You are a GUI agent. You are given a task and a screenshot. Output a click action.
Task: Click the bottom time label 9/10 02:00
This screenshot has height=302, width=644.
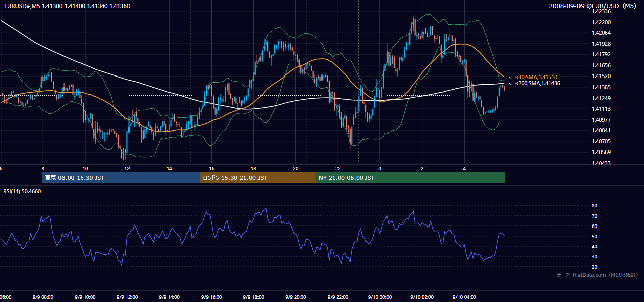[422, 297]
